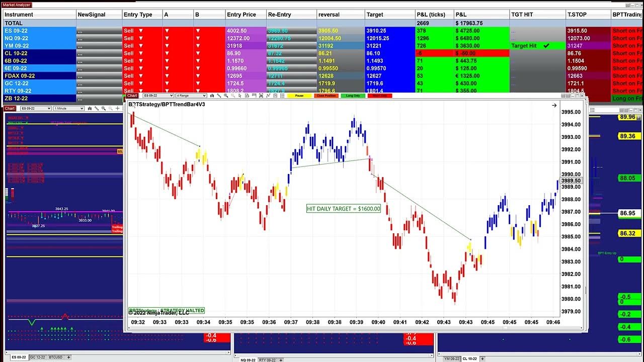Screen dimensions: 644x362
Task: Expand column A arrow in YM 09-22 row
Action: click(167, 46)
